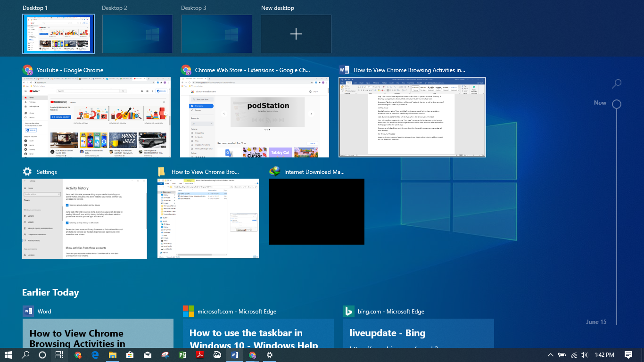
Task: Click the Now handle on timeline scrollbar
Action: (616, 104)
